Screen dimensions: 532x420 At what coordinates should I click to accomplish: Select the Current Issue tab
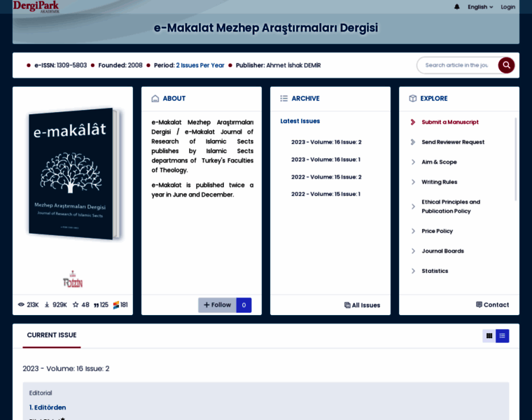[x=52, y=335]
